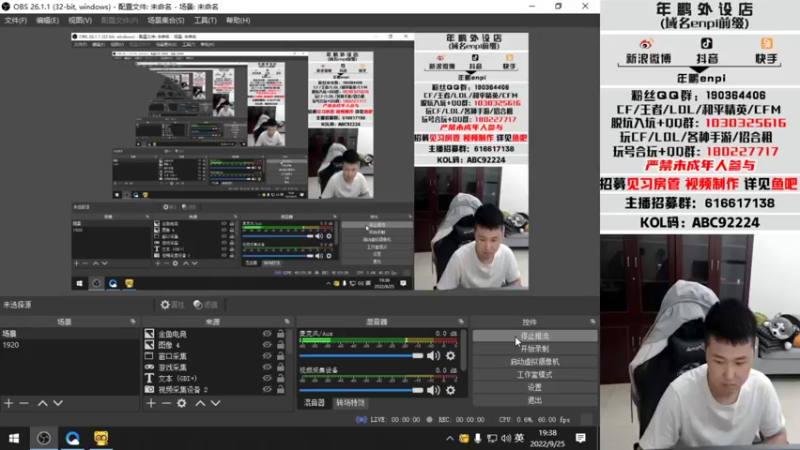800x450 pixels.
Task: Click the camera icon of 视频采集设备 2
Action: (149, 389)
